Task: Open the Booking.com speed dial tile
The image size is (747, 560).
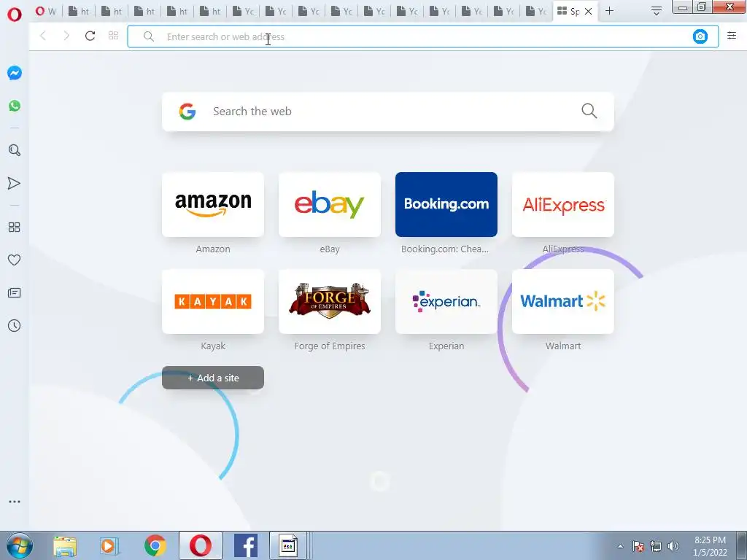Action: (446, 204)
